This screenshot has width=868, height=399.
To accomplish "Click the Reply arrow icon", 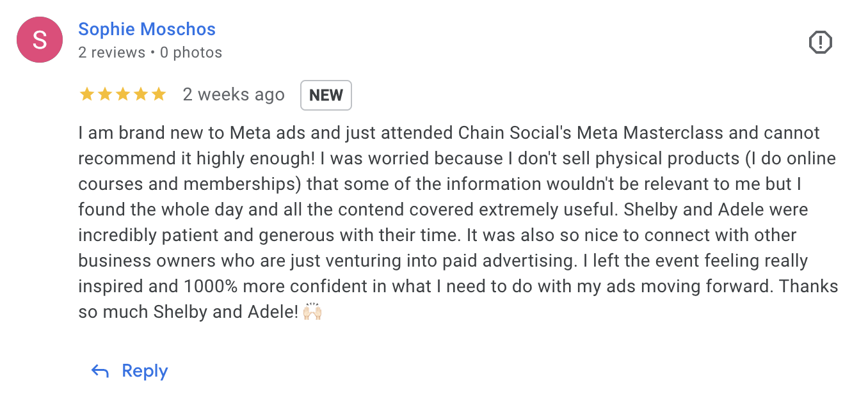I will [100, 372].
